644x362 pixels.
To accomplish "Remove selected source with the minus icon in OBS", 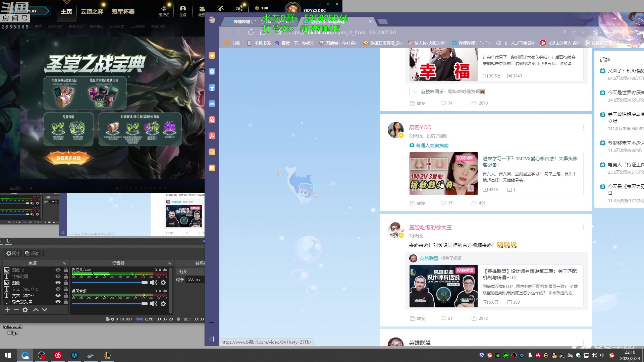I will tap(16, 310).
